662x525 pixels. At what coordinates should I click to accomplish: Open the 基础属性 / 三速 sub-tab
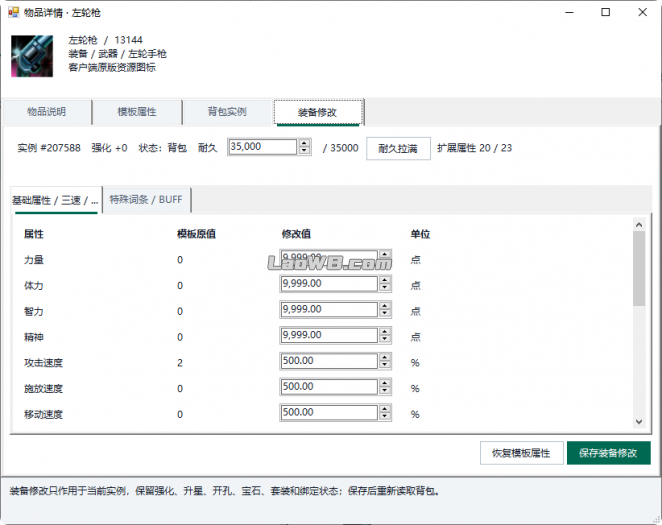tap(56, 200)
